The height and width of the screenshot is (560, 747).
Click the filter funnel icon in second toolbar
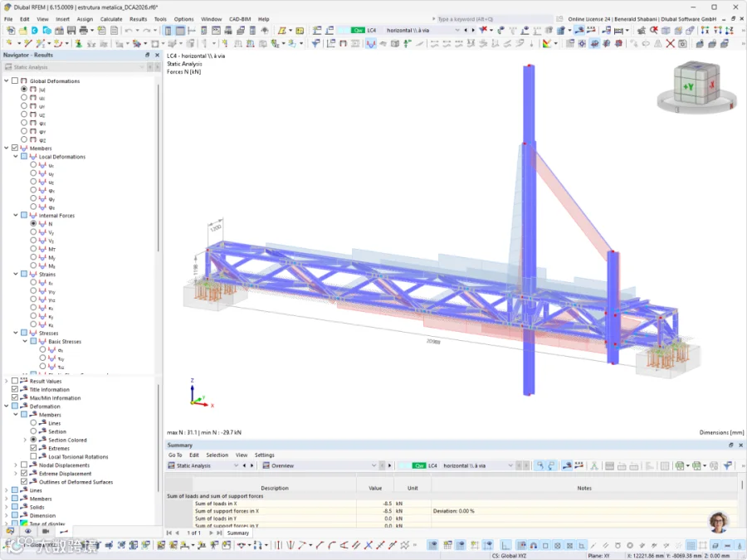click(x=315, y=44)
